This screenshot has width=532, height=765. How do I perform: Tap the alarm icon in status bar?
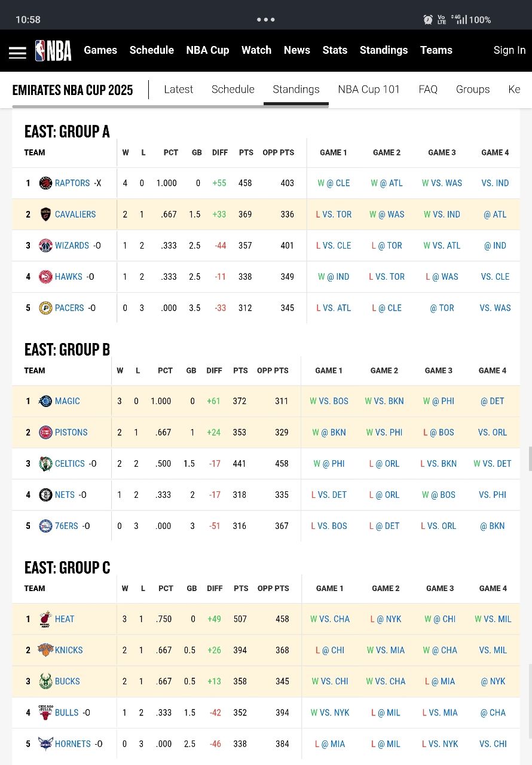(428, 20)
